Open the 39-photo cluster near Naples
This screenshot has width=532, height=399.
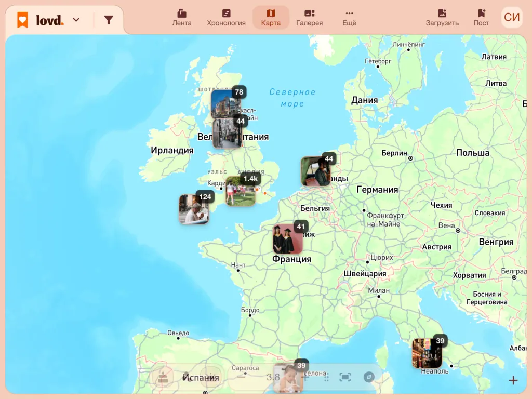[x=427, y=353]
